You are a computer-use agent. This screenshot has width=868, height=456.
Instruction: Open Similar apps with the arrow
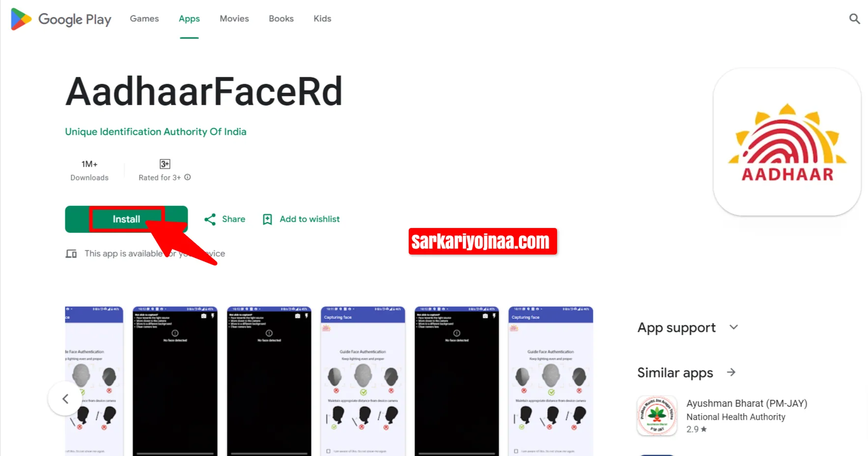tap(731, 372)
